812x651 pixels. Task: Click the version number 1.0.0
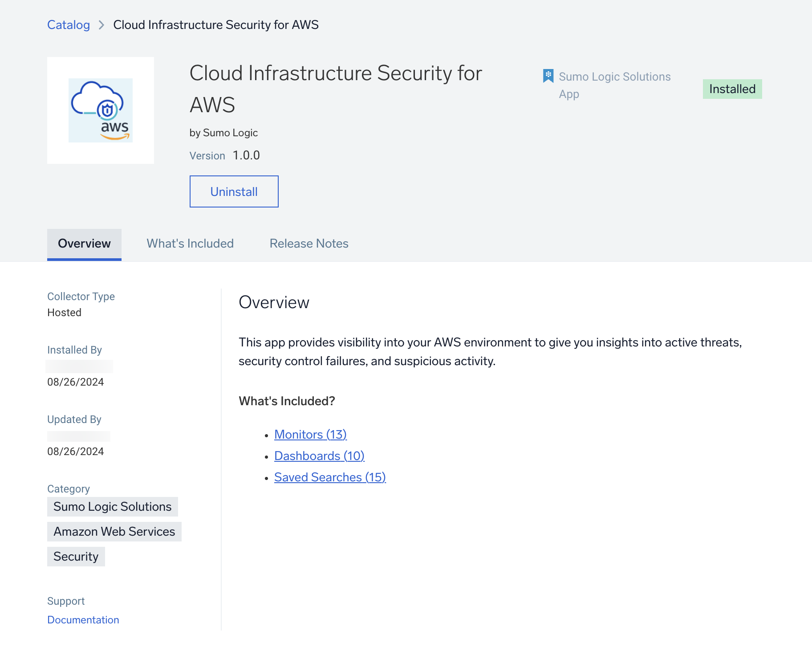(x=246, y=155)
